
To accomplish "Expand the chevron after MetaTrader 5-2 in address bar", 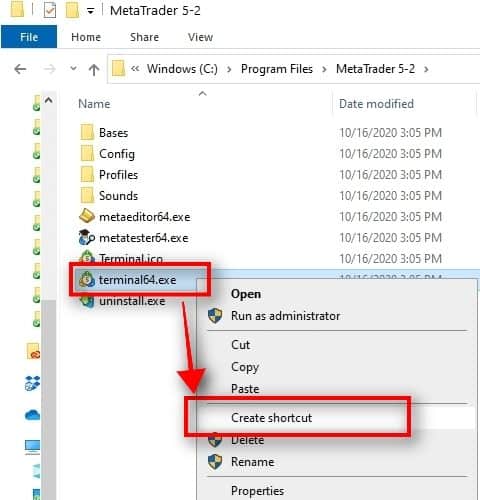I will [426, 69].
